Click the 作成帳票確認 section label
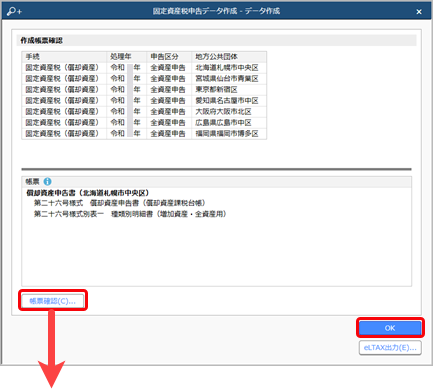The image size is (433, 389). click(x=42, y=41)
